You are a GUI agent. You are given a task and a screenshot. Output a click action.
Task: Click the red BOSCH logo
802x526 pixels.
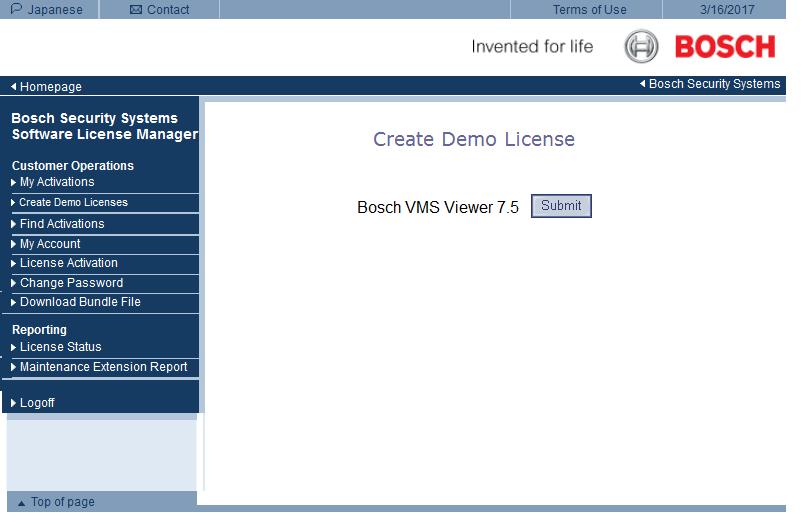tap(725, 47)
